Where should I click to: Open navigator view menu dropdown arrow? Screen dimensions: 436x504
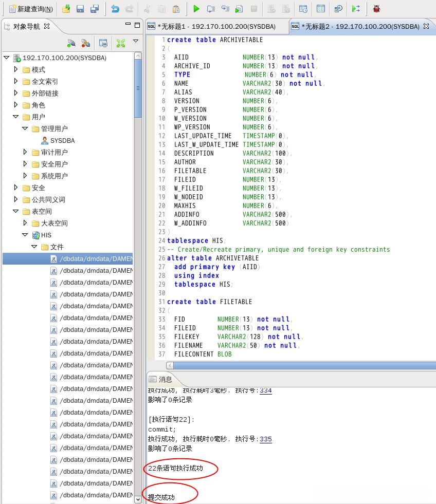pyautogui.click(x=136, y=41)
